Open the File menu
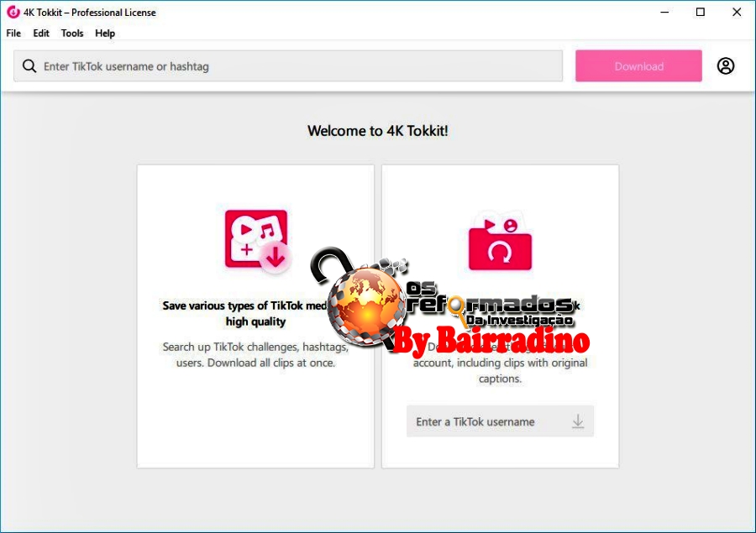Screen dimensions: 756x533 tap(13, 34)
